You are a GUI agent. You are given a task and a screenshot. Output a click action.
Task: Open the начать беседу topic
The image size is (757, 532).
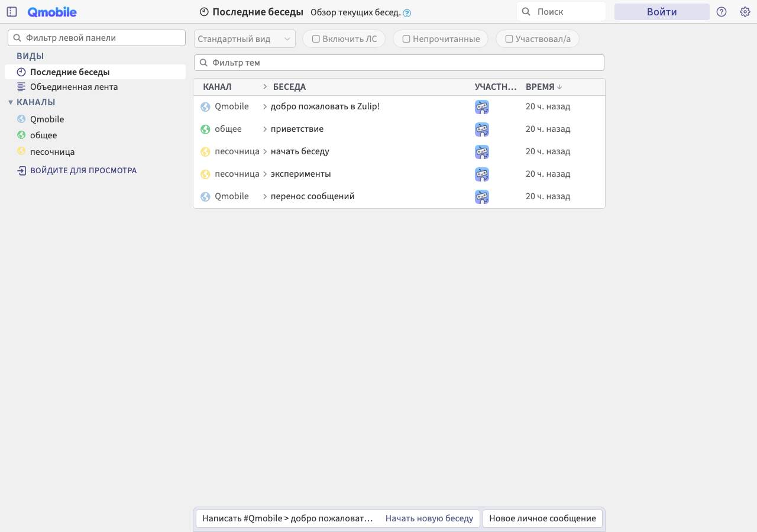click(x=300, y=151)
